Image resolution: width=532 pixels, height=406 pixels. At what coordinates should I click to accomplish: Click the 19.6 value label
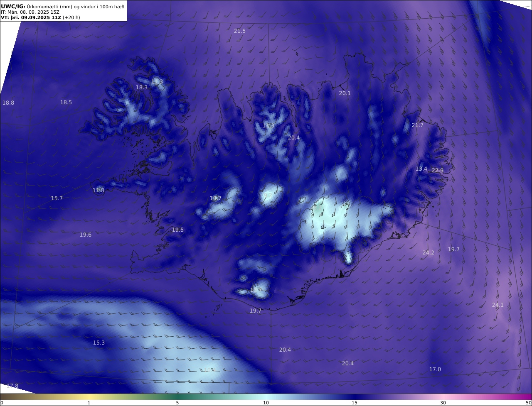tap(86, 235)
